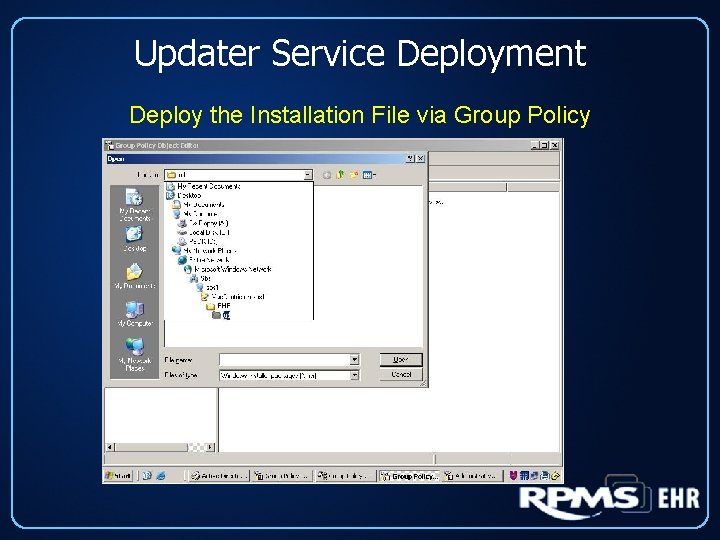Viewport: 720px width, 540px height.
Task: Open Desktop shortcut in places bar
Action: pyautogui.click(x=135, y=239)
